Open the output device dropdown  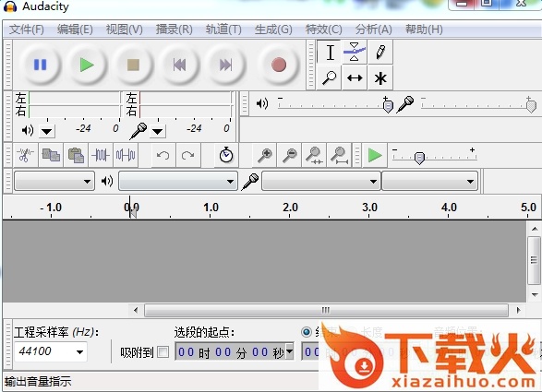click(x=178, y=181)
